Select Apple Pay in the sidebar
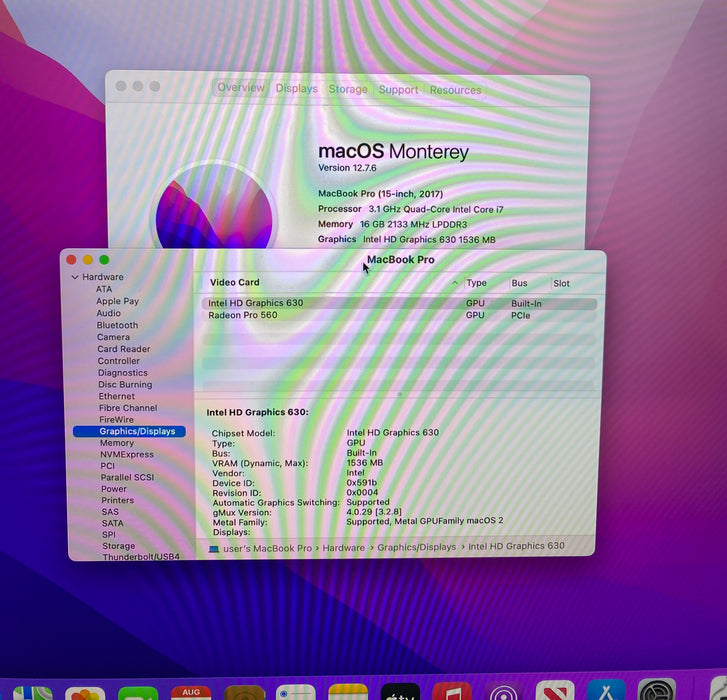 [117, 301]
